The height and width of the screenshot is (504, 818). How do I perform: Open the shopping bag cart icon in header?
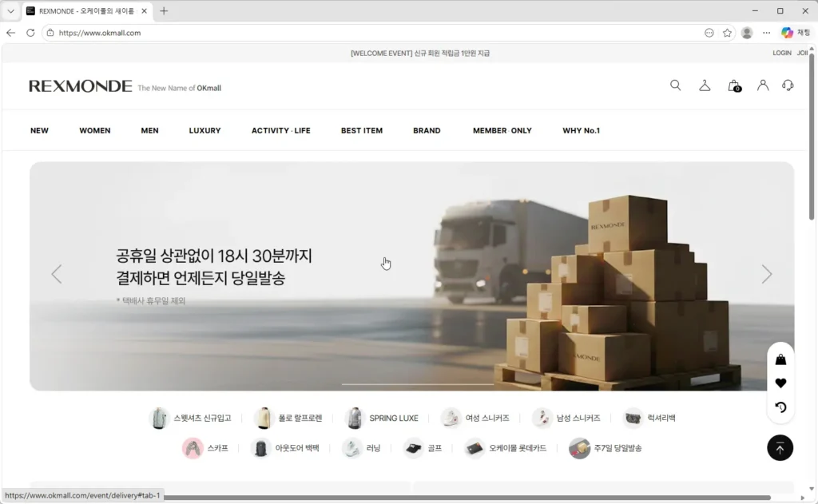[734, 85]
